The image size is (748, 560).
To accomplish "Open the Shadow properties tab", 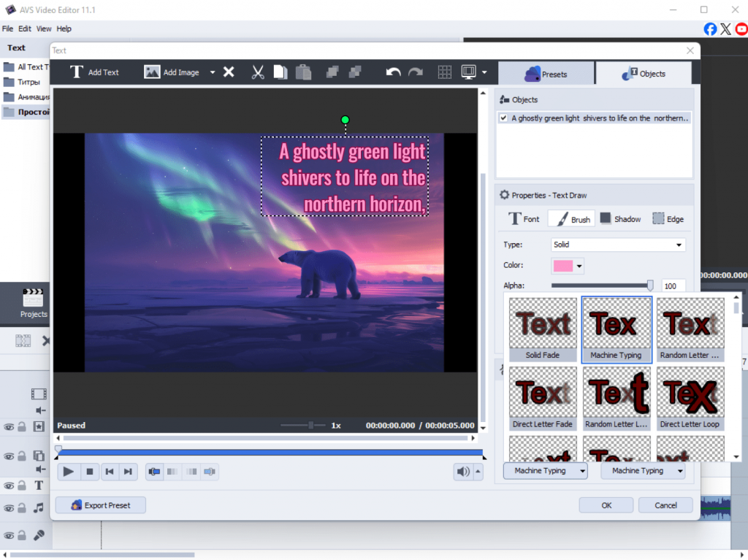I will [x=620, y=219].
